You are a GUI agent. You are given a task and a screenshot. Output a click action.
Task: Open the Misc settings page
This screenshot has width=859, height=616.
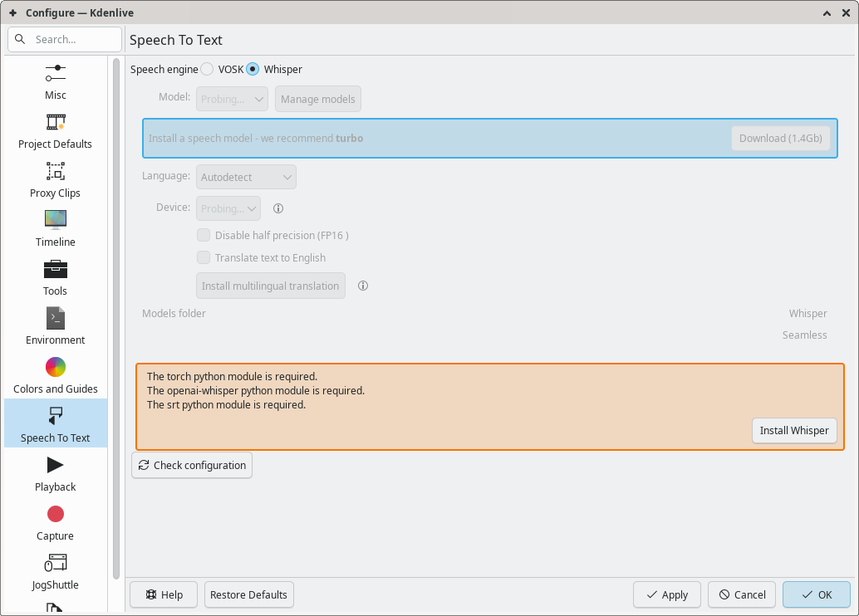[x=56, y=82]
